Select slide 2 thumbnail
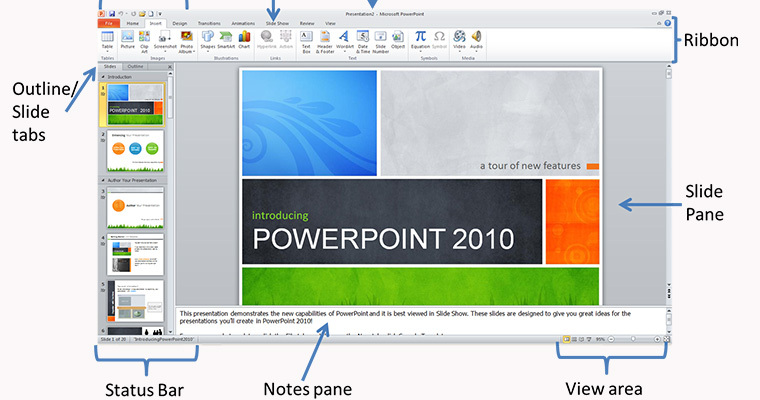The height and width of the screenshot is (400, 760). [135, 151]
